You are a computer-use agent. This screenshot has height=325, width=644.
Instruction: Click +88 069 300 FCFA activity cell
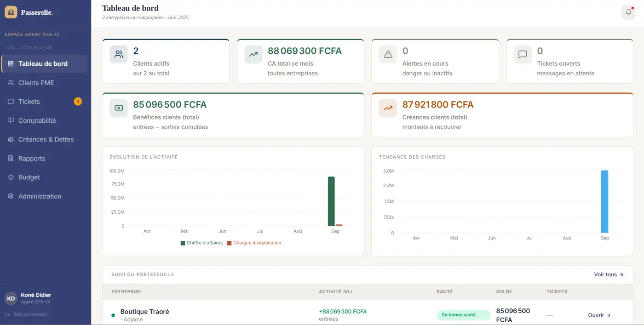pos(343,312)
